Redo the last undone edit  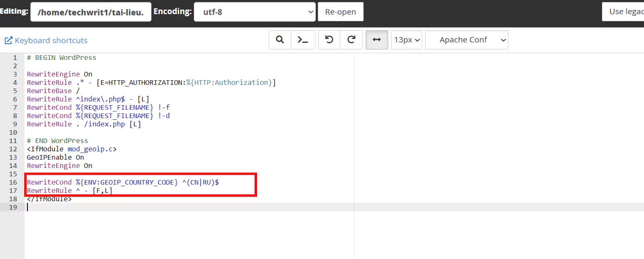352,40
